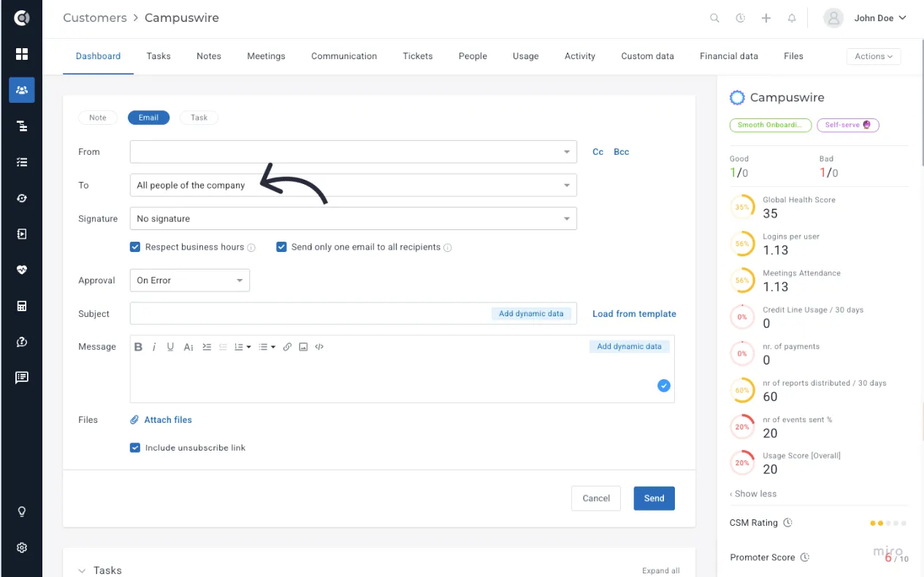924x577 pixels.
Task: Click the paperclip Attach files icon
Action: [x=134, y=420]
